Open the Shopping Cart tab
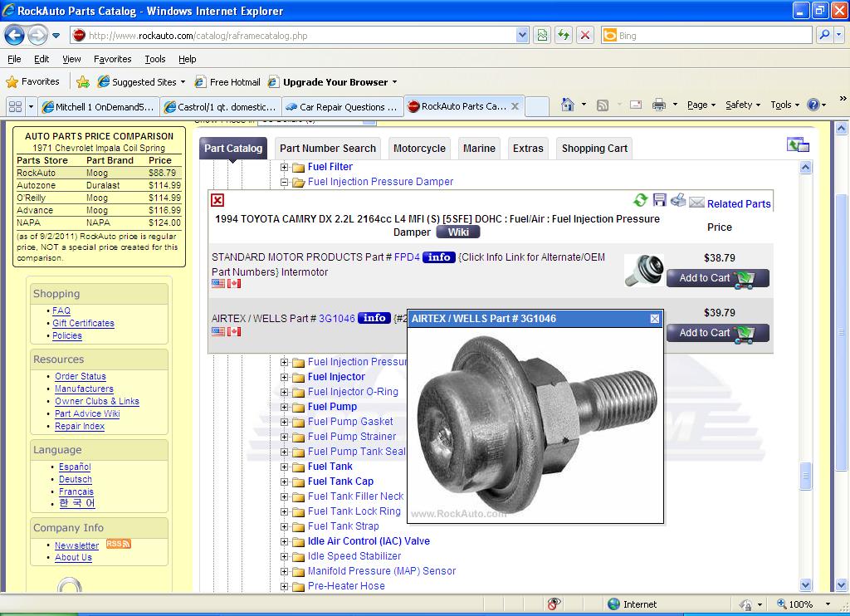The image size is (850, 616). (594, 149)
